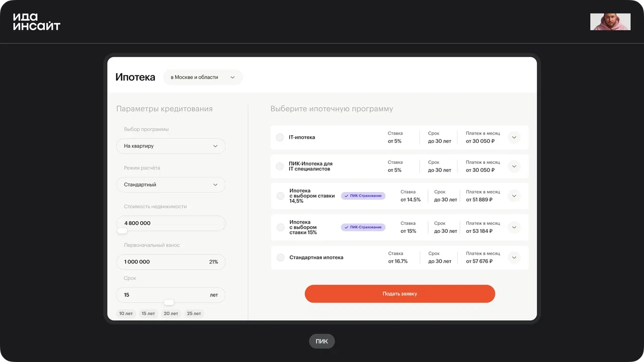The width and height of the screenshot is (644, 362).
Task: Click the down payment field 1 000 000
Action: click(171, 262)
